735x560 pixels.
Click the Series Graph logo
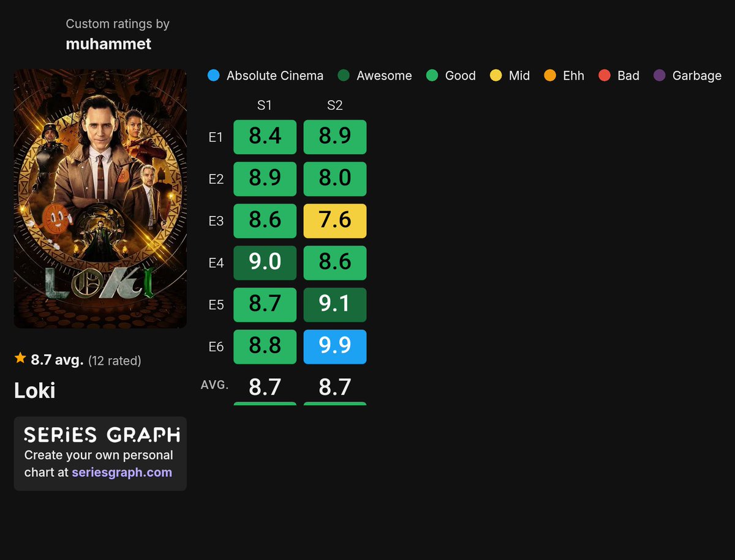pos(102,435)
